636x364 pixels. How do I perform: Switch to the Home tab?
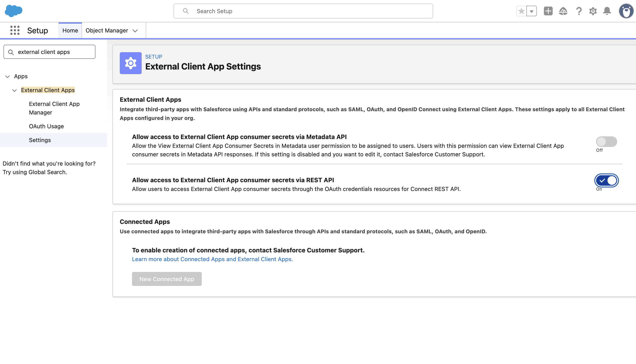[x=70, y=30]
